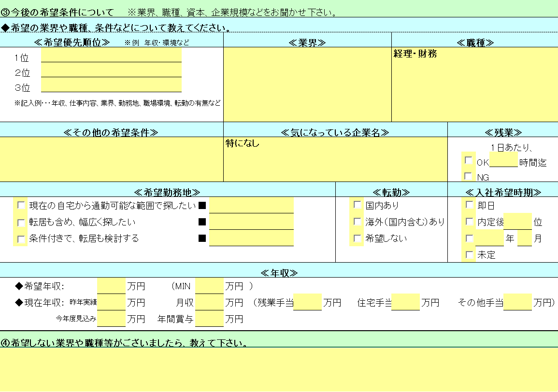This screenshot has height=392, width=558.
Task: Click the その他の希望条件 text area
Action: (x=112, y=159)
